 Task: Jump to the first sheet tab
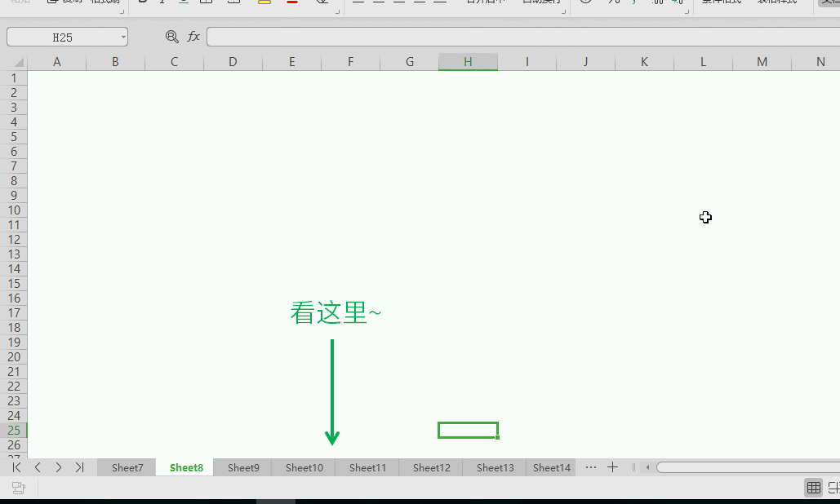pos(16,467)
